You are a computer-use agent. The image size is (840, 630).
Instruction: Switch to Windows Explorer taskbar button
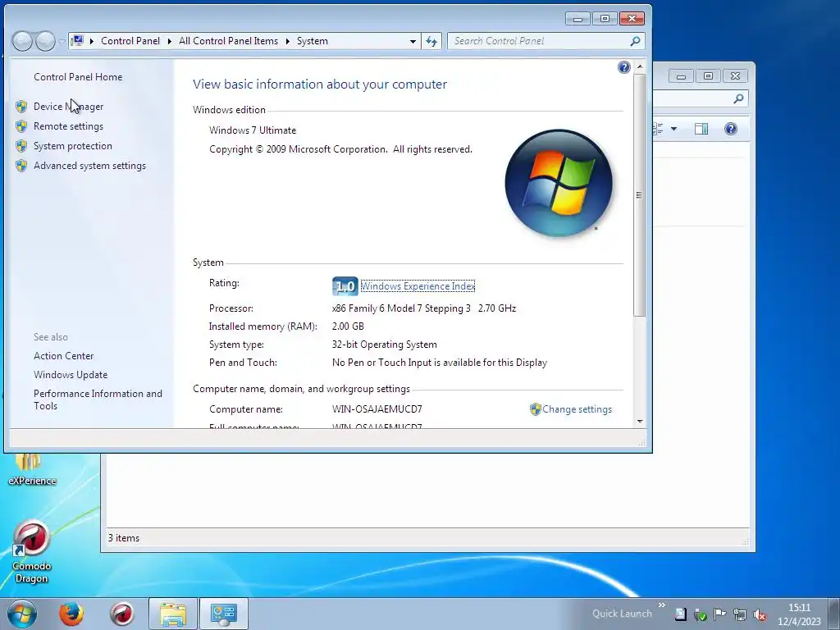tap(172, 614)
